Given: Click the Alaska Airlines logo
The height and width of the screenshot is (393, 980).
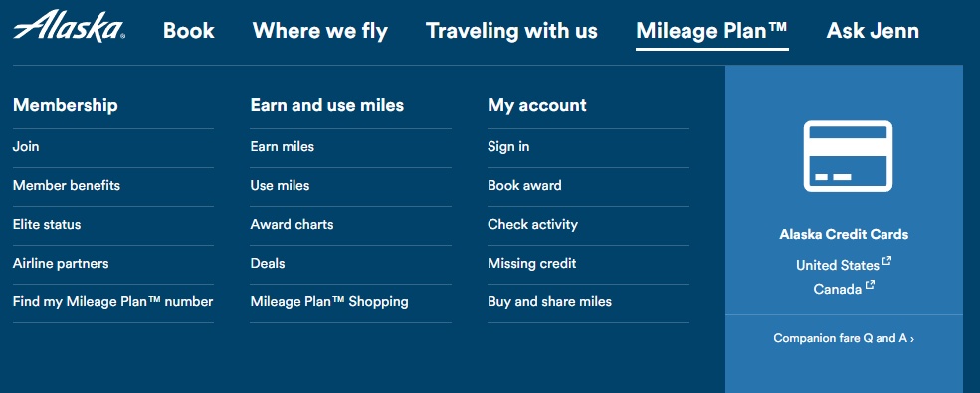Looking at the screenshot, I should (x=69, y=26).
